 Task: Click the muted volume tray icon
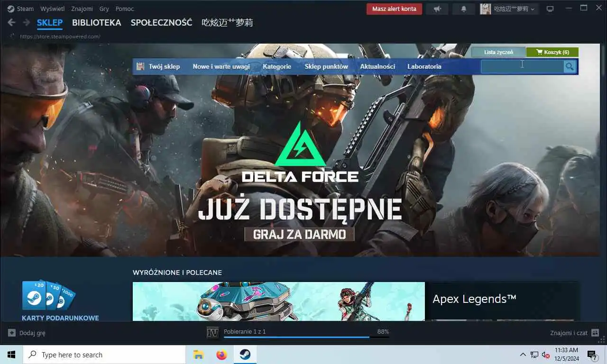(546, 355)
